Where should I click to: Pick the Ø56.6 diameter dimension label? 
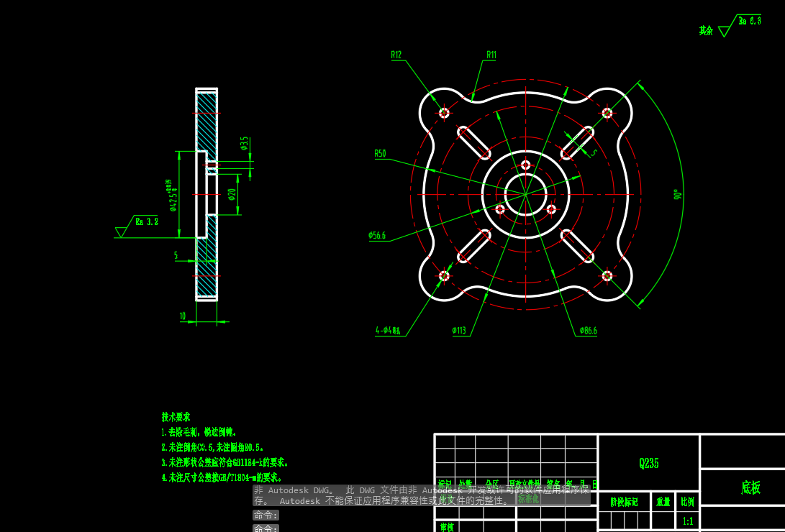click(377, 236)
